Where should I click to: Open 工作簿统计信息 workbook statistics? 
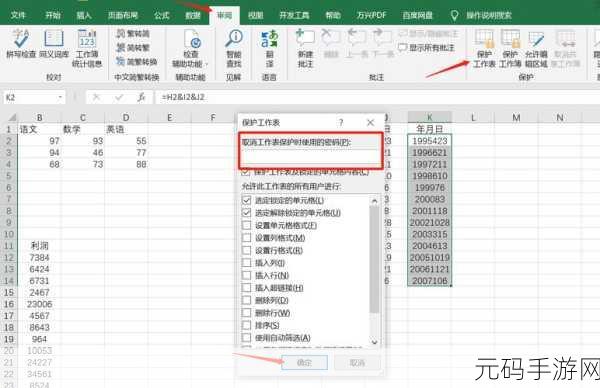[87, 48]
